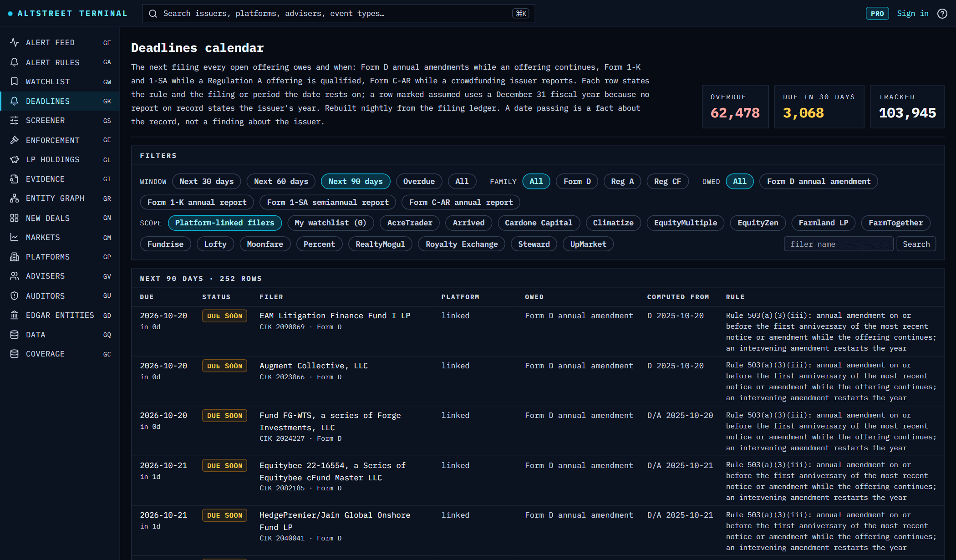Viewport: 956px width, 560px height.
Task: Click the Altstreet Terminal logo
Action: coord(68,13)
